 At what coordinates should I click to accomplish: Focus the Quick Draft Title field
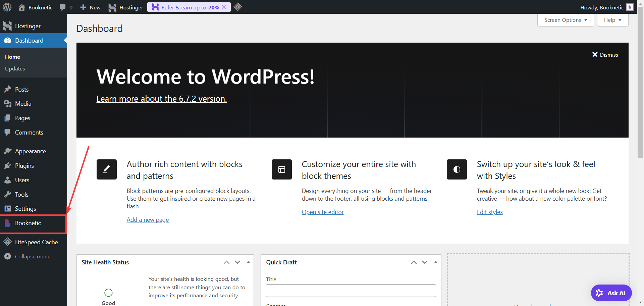tap(351, 291)
